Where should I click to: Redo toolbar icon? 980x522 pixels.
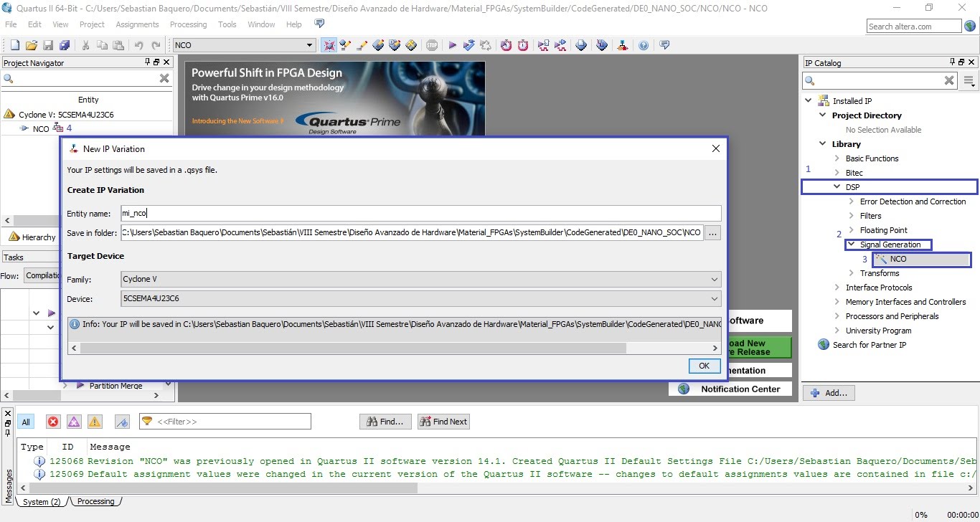click(x=156, y=45)
